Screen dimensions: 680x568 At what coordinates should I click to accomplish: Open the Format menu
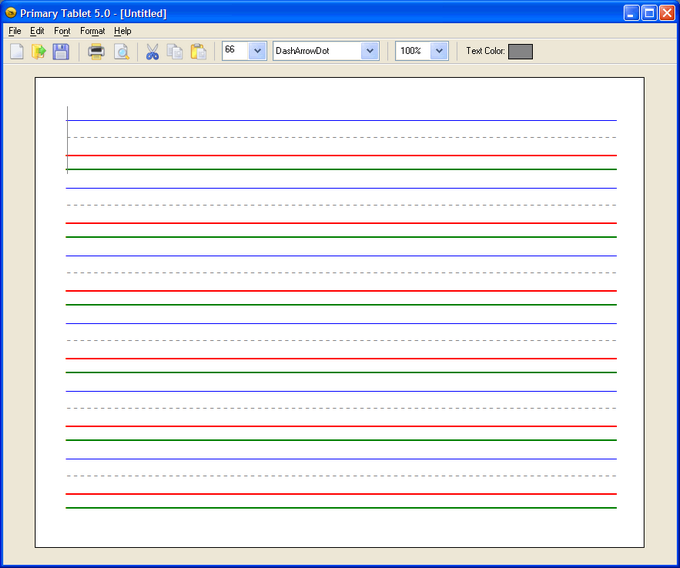click(x=92, y=31)
